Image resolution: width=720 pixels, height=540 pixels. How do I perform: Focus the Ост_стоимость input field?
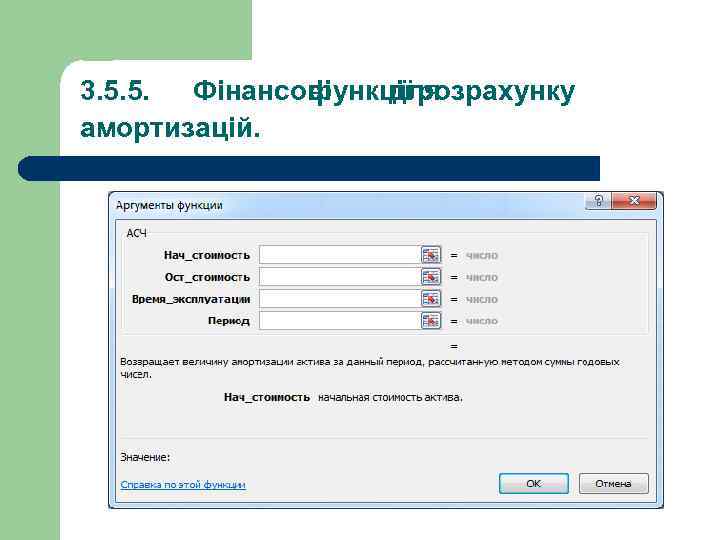tap(340, 277)
